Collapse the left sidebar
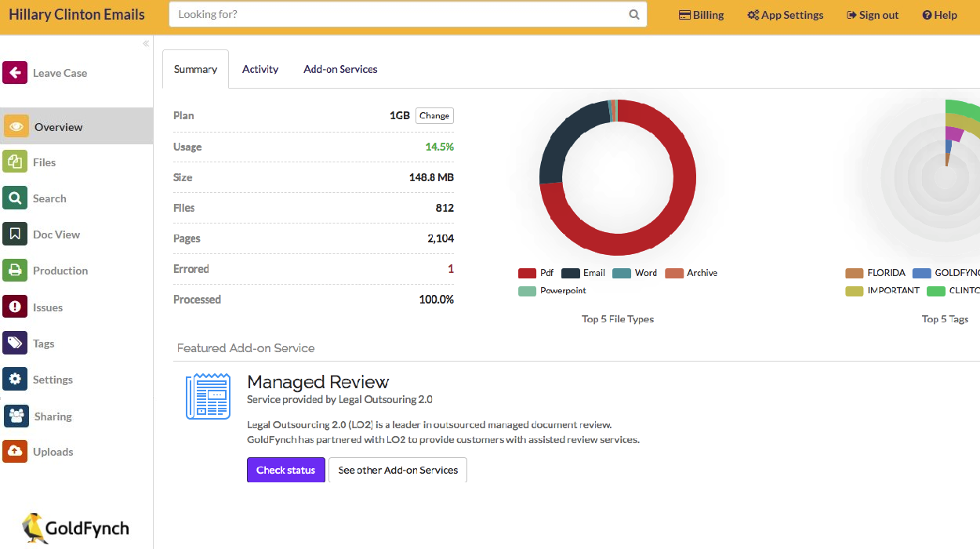980x549 pixels. [x=145, y=43]
